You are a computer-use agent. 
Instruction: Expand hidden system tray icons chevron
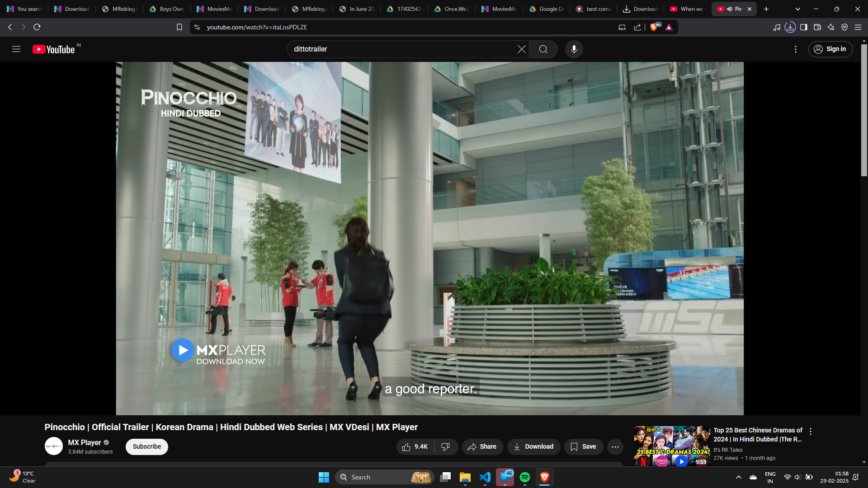739,477
